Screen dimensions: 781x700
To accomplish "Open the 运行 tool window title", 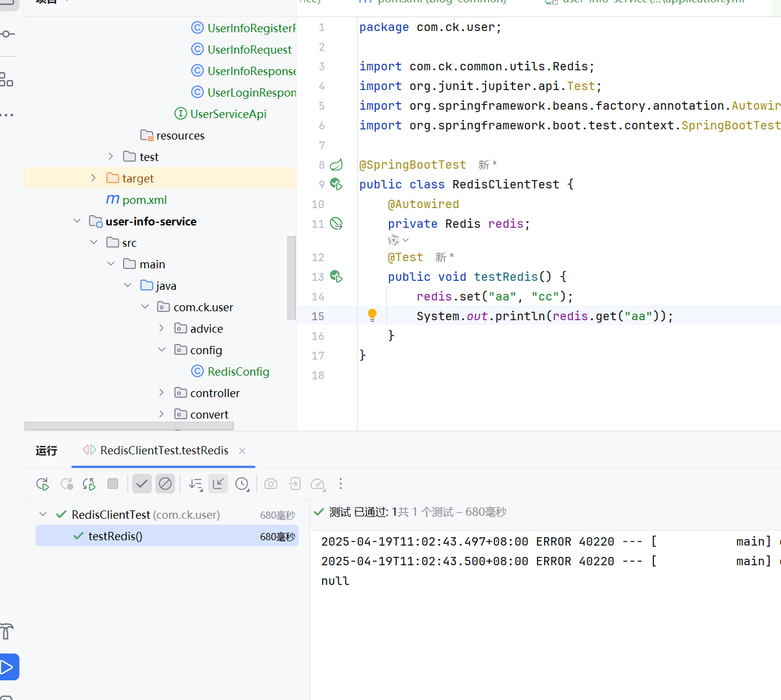I will coord(47,451).
